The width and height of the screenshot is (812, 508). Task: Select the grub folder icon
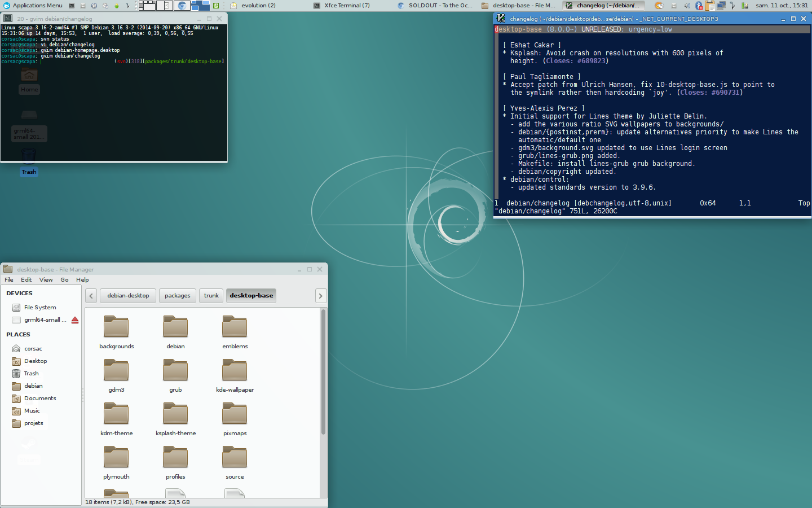[175, 370]
